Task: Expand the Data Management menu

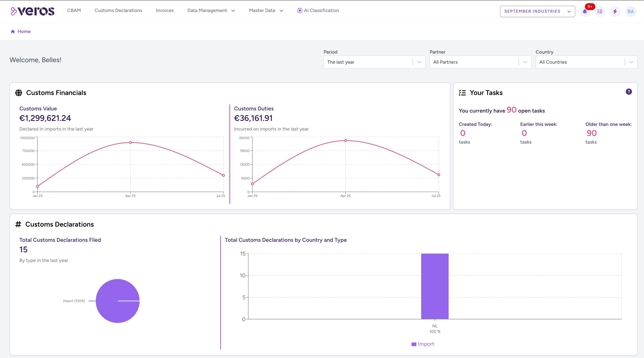Action: 211,11
